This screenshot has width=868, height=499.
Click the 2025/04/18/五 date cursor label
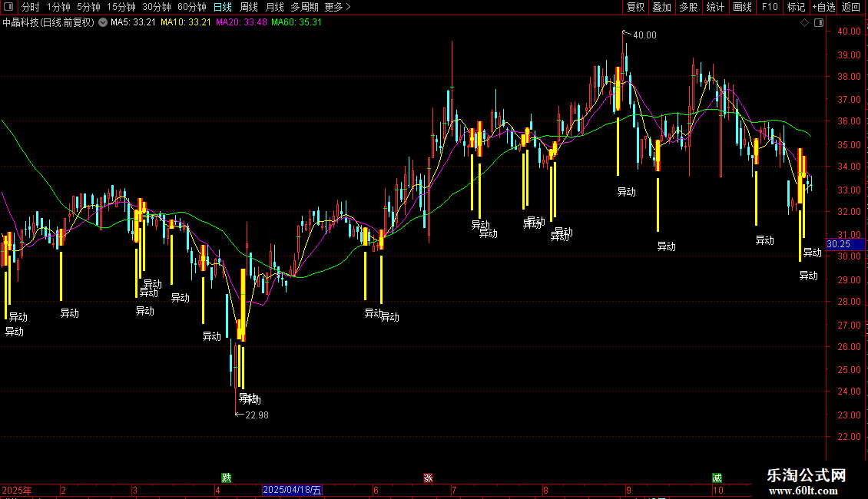(x=292, y=490)
